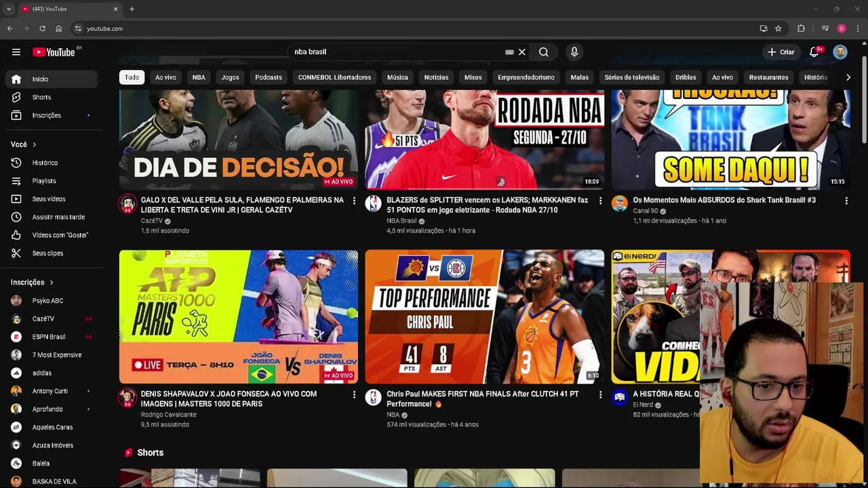
Task: Open browser extensions puzzle icon
Action: pyautogui.click(x=801, y=28)
